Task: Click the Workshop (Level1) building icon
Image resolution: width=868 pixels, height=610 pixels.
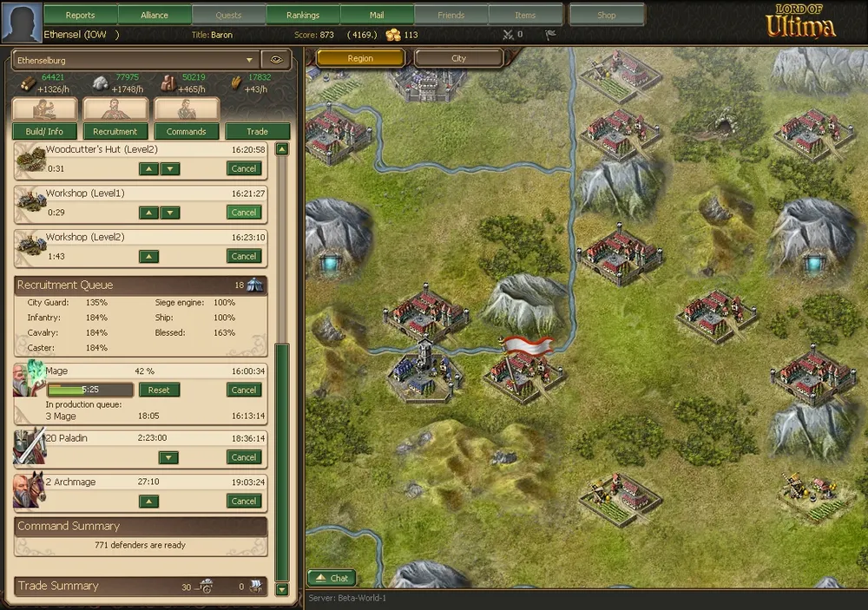Action: [30, 201]
